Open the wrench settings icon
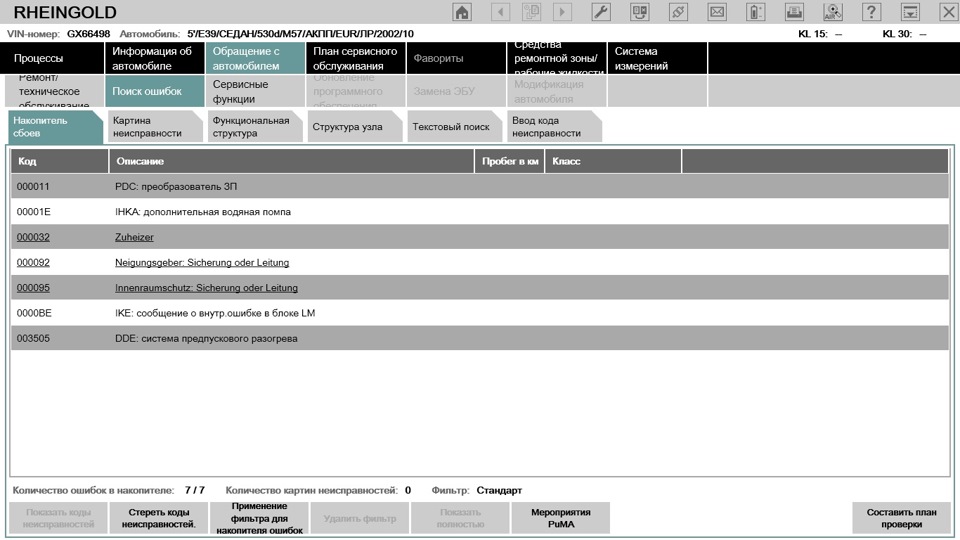Image resolution: width=960 pixels, height=540 pixels. [x=601, y=12]
